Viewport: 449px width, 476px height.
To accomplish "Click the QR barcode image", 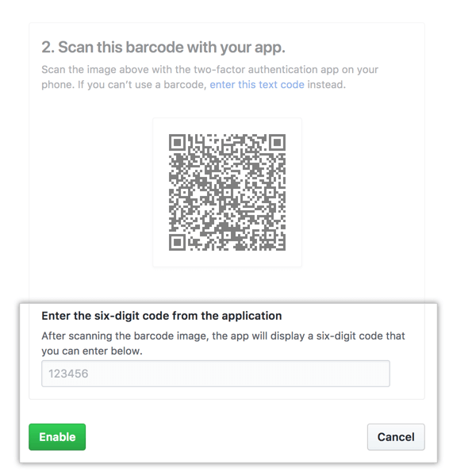I will pyautogui.click(x=227, y=193).
